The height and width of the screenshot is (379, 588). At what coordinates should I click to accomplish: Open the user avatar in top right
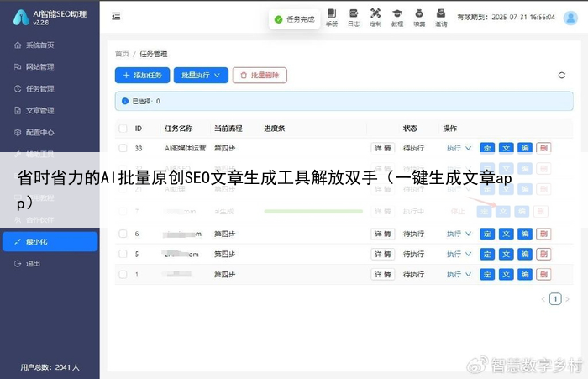(x=570, y=16)
